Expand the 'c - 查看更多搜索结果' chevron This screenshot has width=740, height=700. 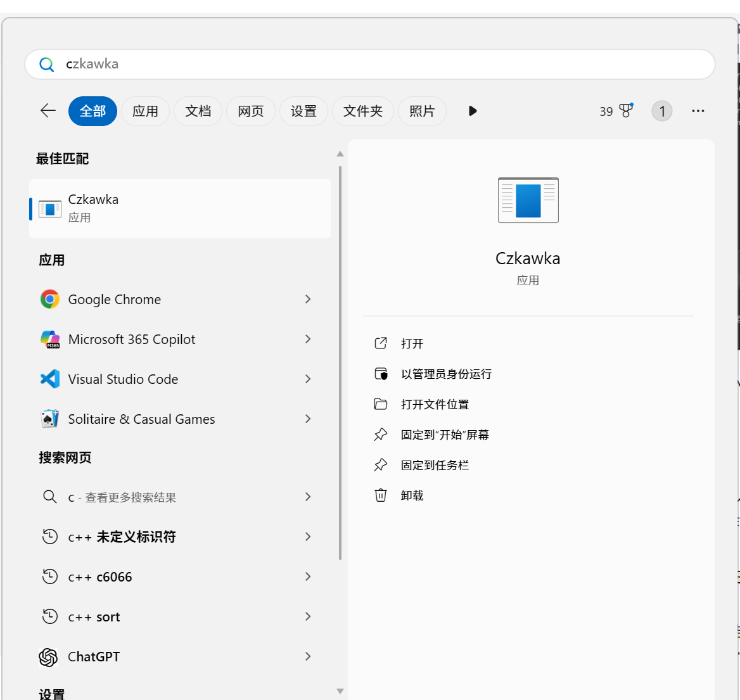click(308, 497)
